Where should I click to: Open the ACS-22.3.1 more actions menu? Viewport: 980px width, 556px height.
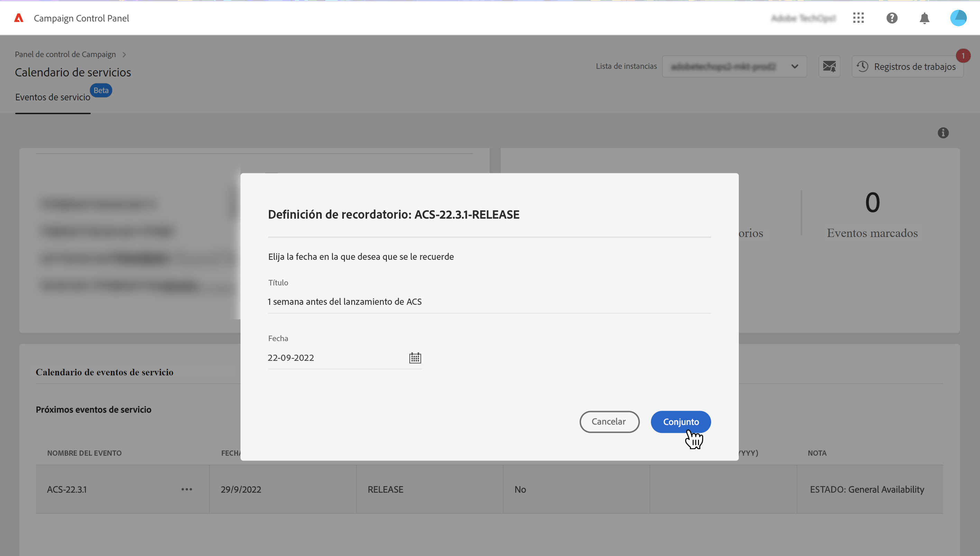coord(187,489)
